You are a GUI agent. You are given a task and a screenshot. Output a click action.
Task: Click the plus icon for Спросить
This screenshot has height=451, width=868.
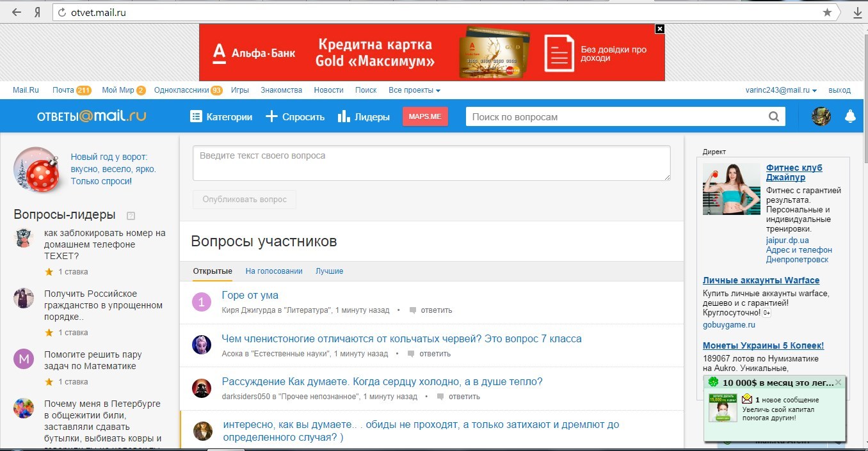pyautogui.click(x=271, y=116)
